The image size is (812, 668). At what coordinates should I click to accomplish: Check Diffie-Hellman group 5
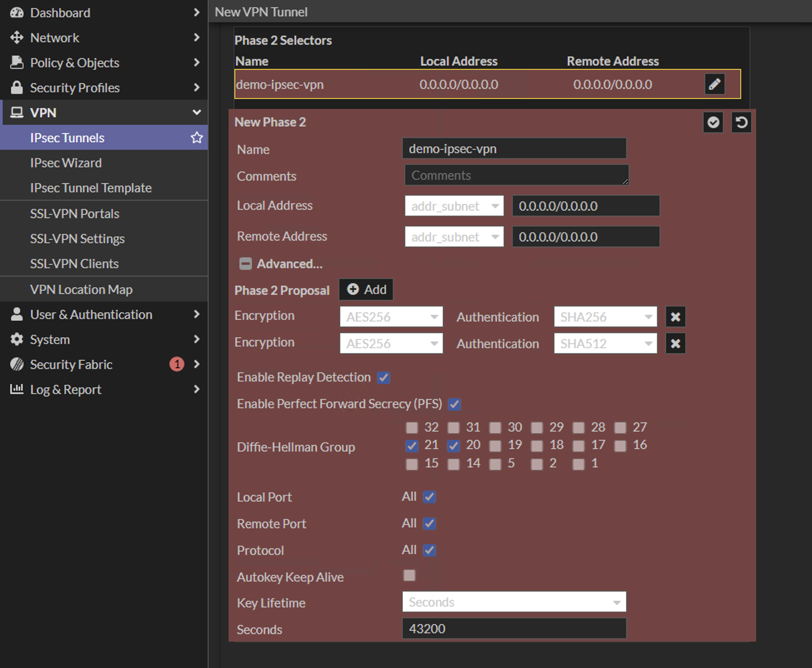point(495,464)
